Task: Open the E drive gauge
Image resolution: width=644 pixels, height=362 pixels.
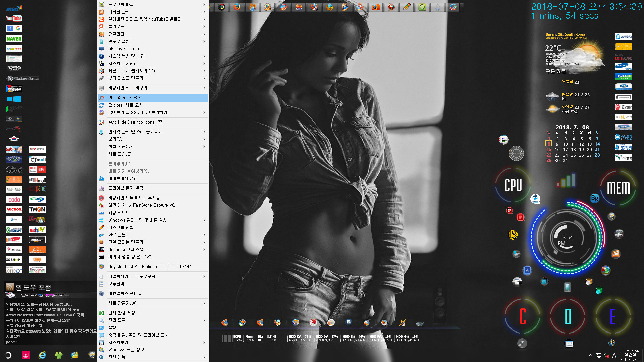Action: pyautogui.click(x=612, y=316)
